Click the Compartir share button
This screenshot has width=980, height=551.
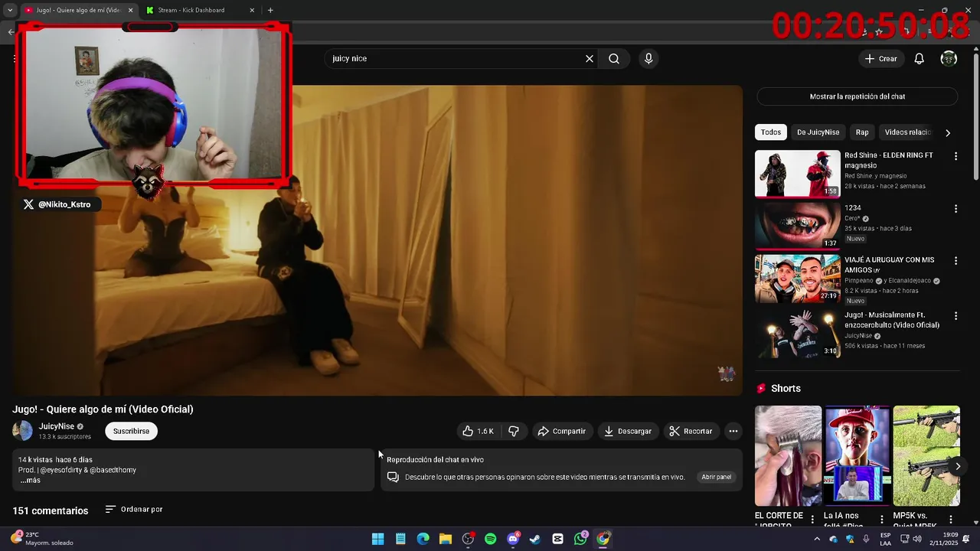pyautogui.click(x=562, y=432)
